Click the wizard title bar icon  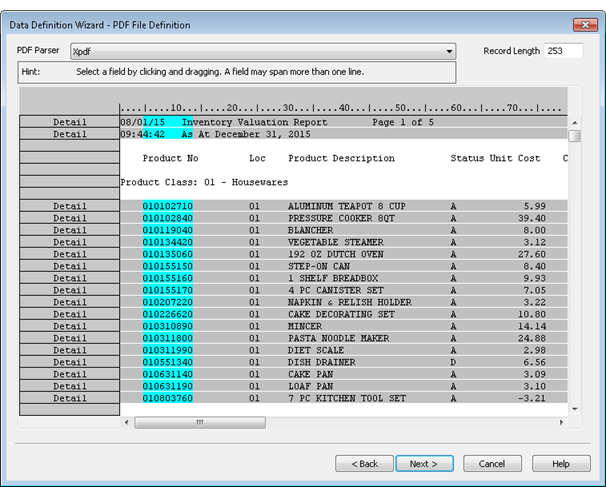click(x=10, y=24)
